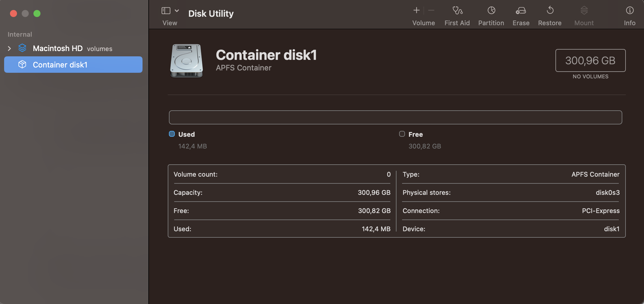Expand the Macintosh HD disclosure triangle
Screen dimensions: 644x304
pyautogui.click(x=9, y=48)
